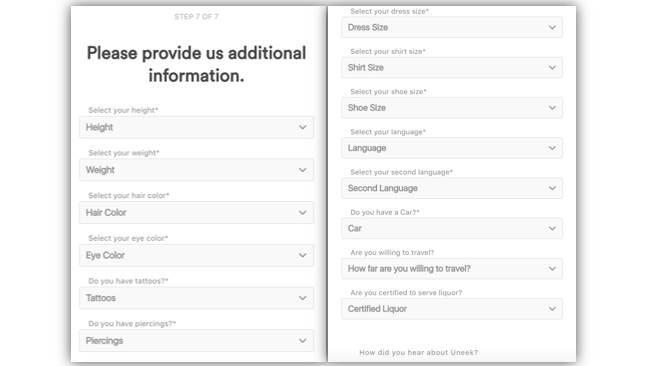Screen dimensions: 651x366
Task: Expand the Certified Liquor dropdown
Action: point(452,309)
